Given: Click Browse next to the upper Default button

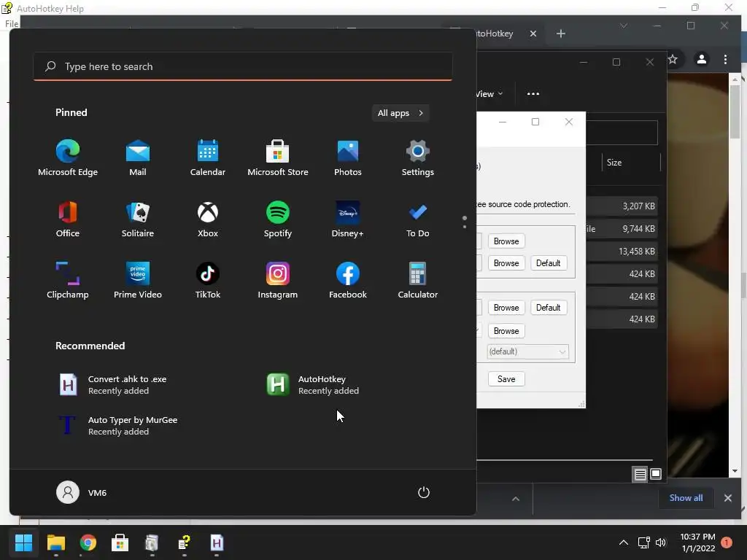Looking at the screenshot, I should pos(506,263).
